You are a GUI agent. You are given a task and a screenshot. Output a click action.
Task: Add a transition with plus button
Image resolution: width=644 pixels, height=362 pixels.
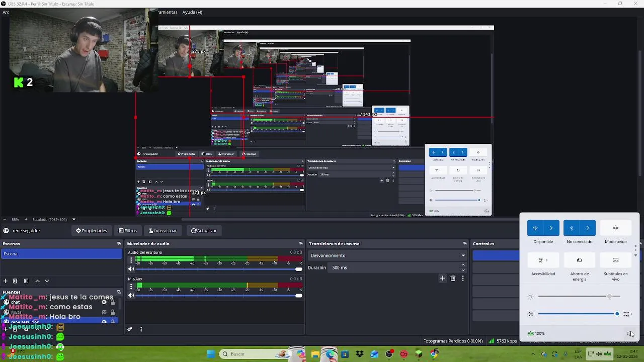pyautogui.click(x=443, y=278)
